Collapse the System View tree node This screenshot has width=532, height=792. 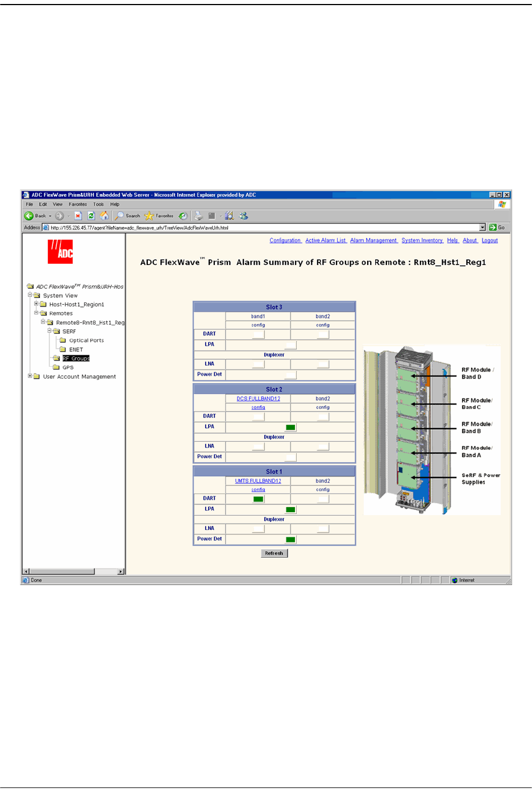point(30,295)
